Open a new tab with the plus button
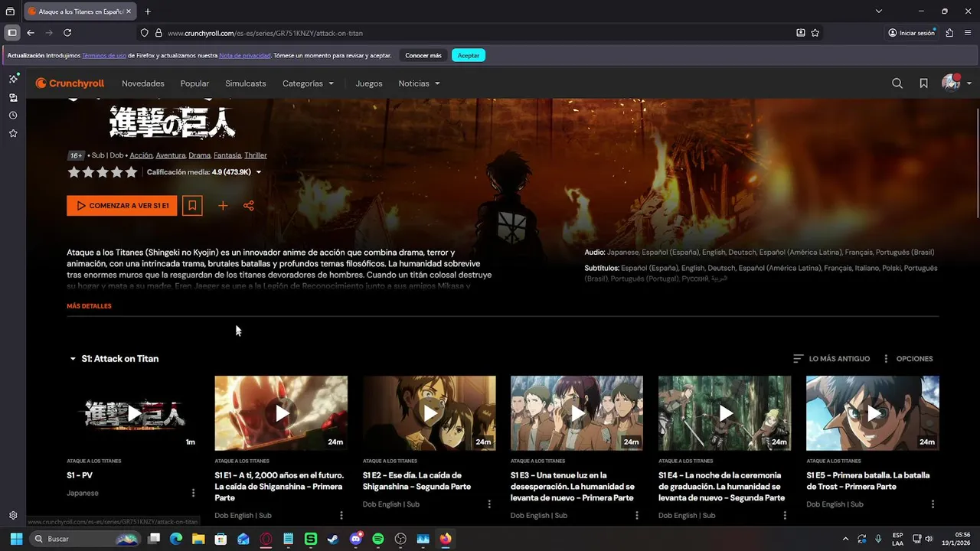 tap(148, 11)
